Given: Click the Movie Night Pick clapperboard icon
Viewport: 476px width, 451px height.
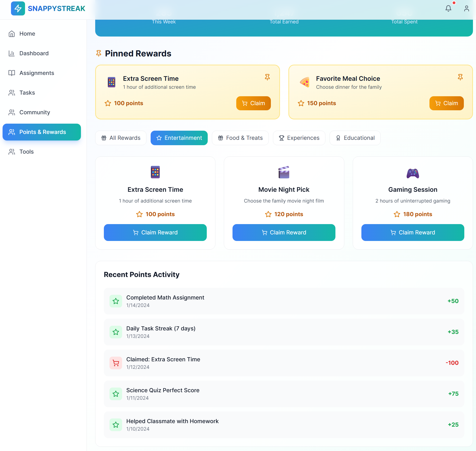Looking at the screenshot, I should 284,172.
